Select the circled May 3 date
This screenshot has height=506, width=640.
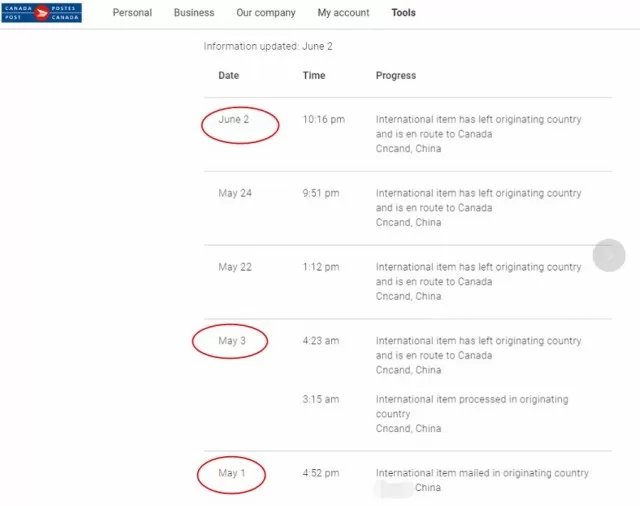pos(232,341)
